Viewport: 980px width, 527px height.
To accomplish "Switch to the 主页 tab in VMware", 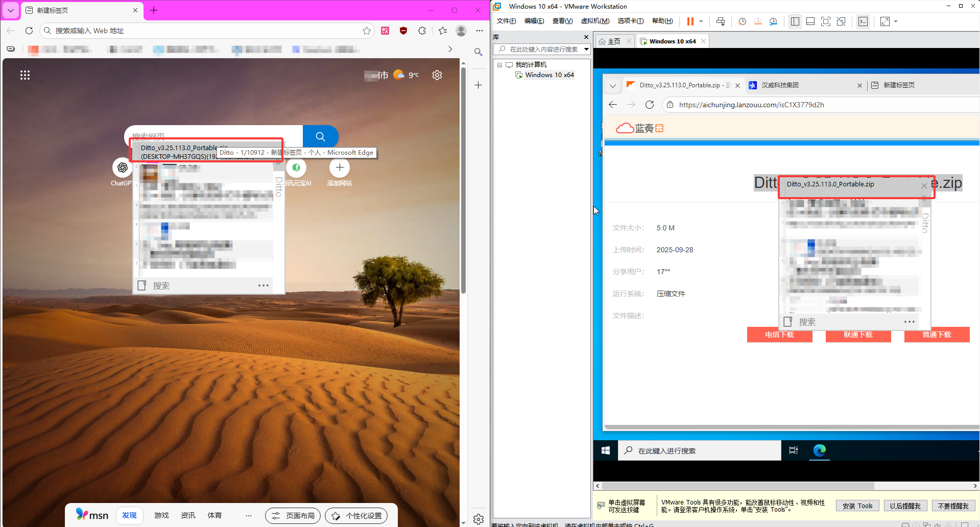I will (614, 41).
